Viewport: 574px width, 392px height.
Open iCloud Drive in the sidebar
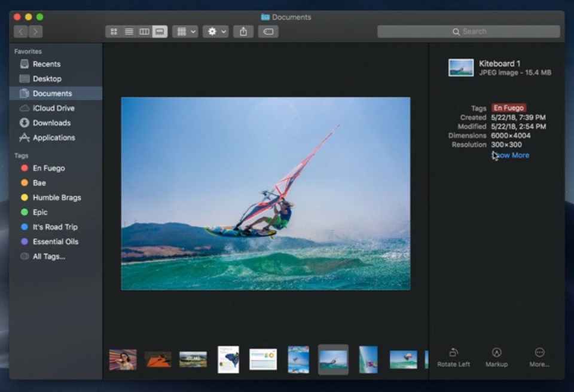(56, 108)
